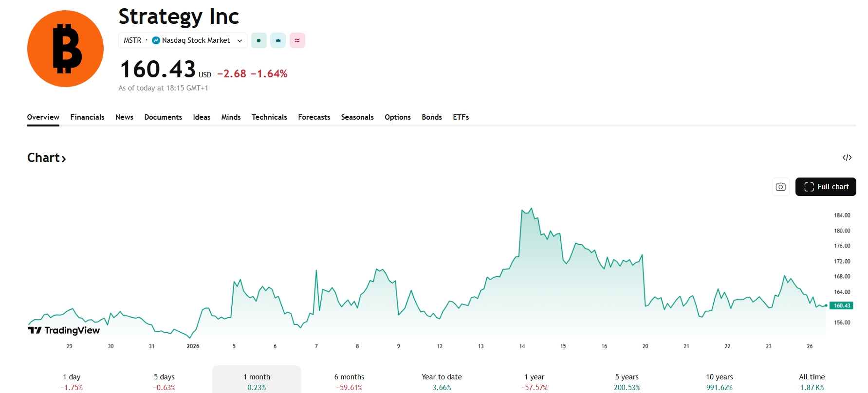
Task: Open the ETFs tab
Action: tap(461, 117)
